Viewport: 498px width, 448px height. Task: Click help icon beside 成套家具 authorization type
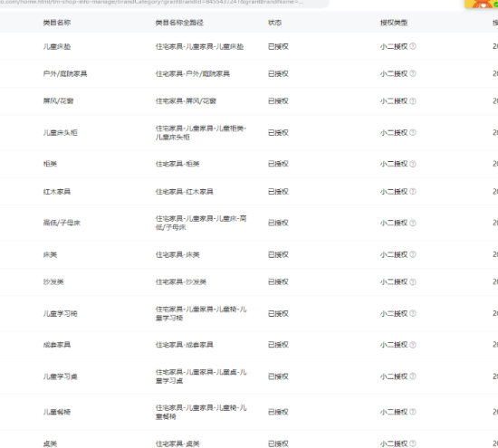coord(413,345)
